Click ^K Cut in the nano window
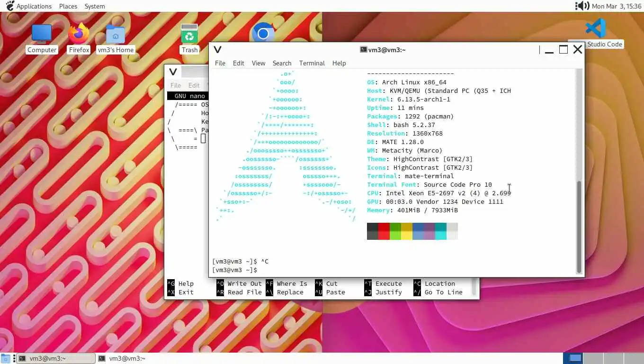 click(326, 284)
